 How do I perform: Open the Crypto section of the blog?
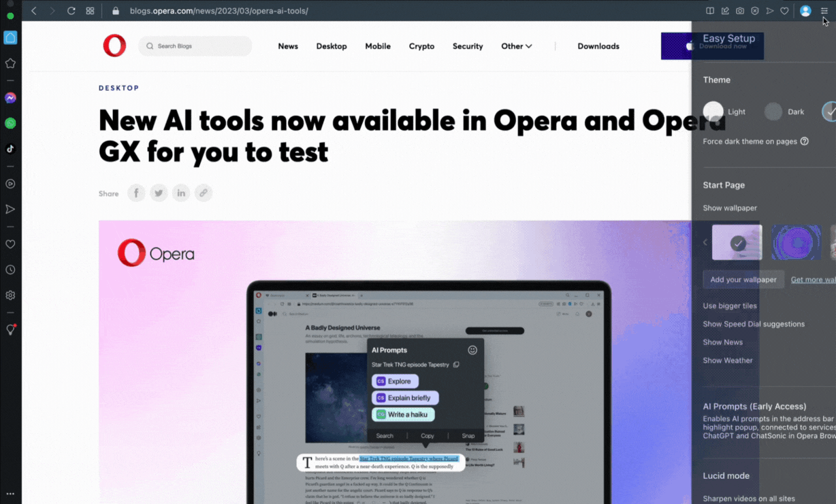tap(421, 46)
